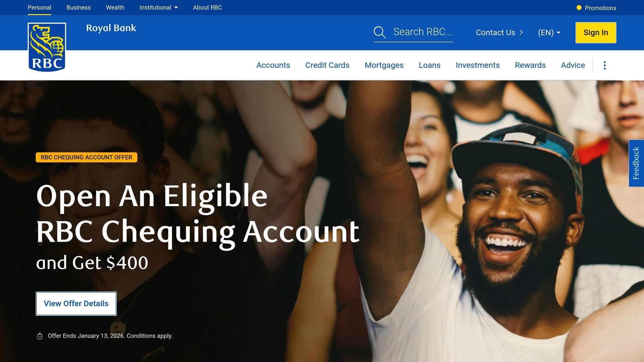Click the yellow Promotions dot icon

click(x=579, y=8)
